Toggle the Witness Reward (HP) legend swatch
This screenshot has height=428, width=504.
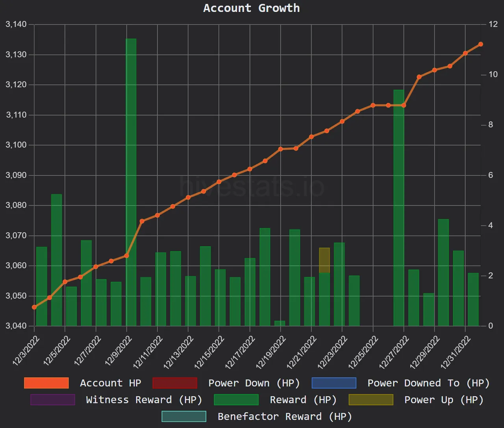pyautogui.click(x=53, y=400)
